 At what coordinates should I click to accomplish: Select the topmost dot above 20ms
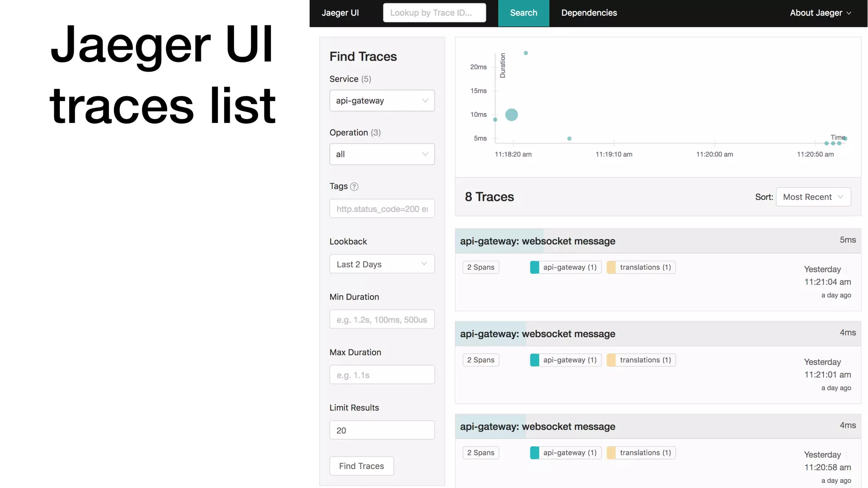click(x=526, y=53)
